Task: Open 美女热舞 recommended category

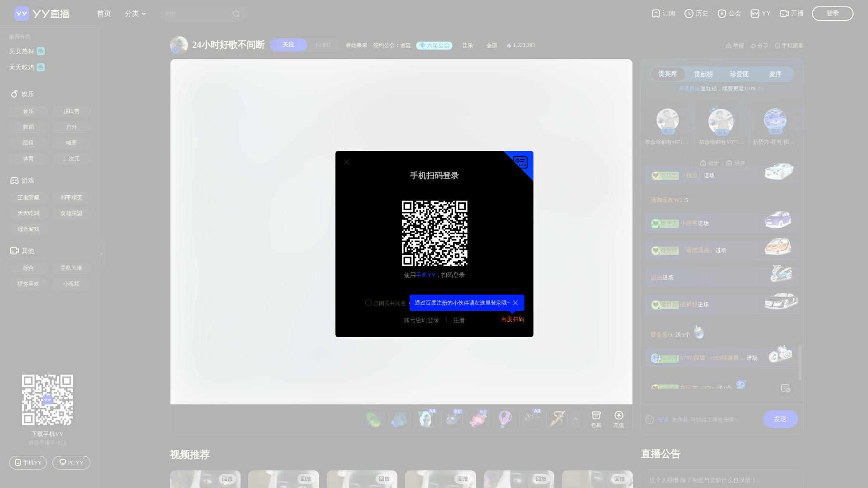Action: click(27, 51)
